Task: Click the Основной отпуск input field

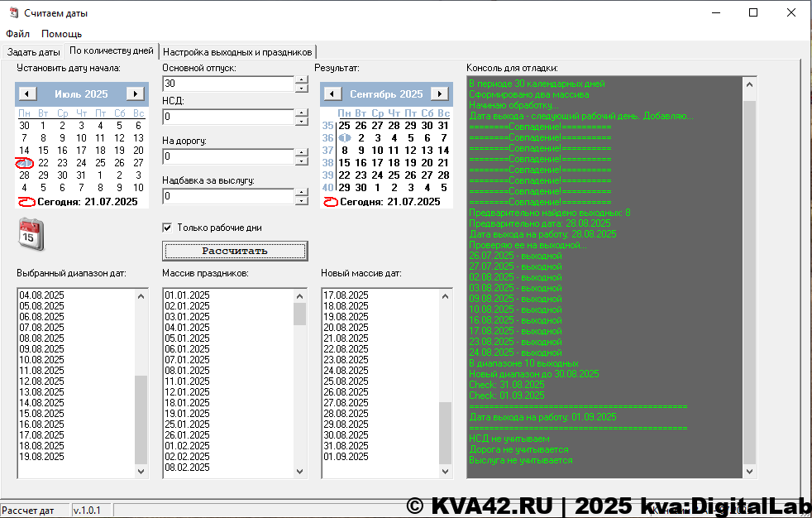Action: (x=228, y=84)
